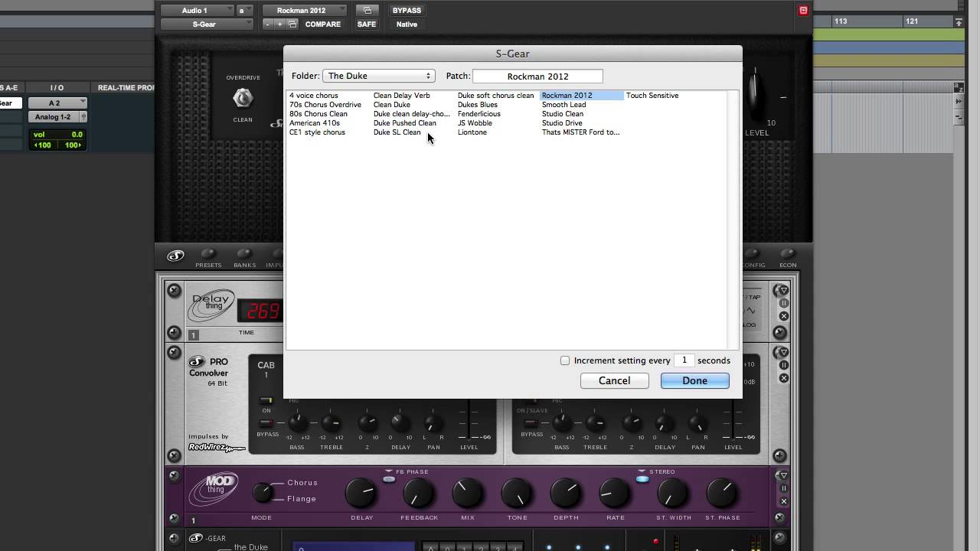The height and width of the screenshot is (551, 980).
Task: Click the CONFIG knob button
Action: [x=753, y=254]
